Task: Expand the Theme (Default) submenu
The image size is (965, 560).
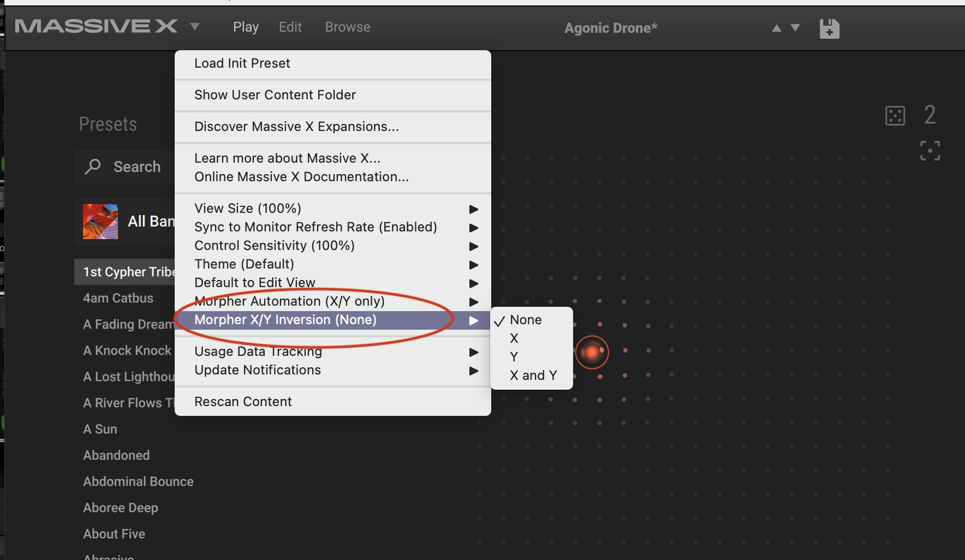Action: click(333, 264)
